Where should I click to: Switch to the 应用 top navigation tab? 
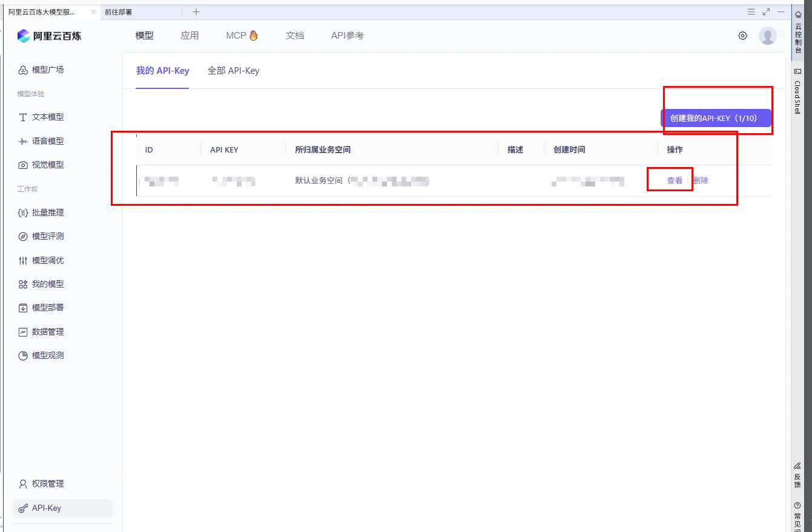pos(190,36)
